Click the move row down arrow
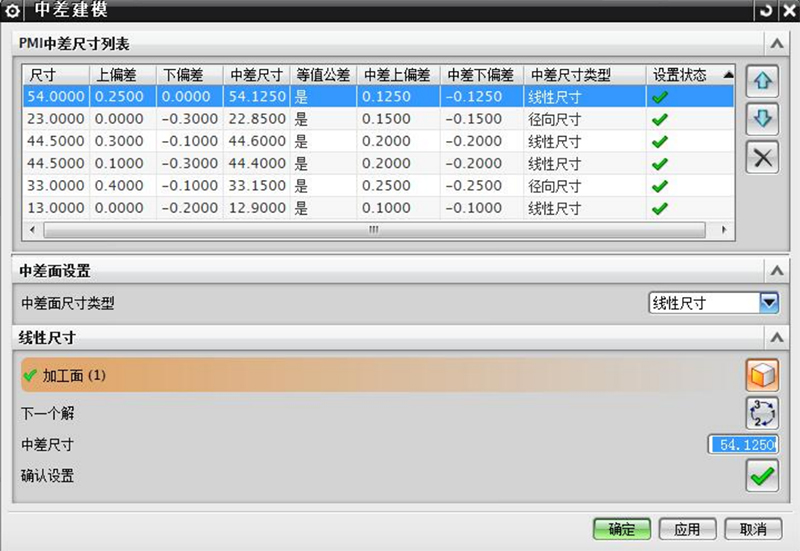 pyautogui.click(x=762, y=118)
